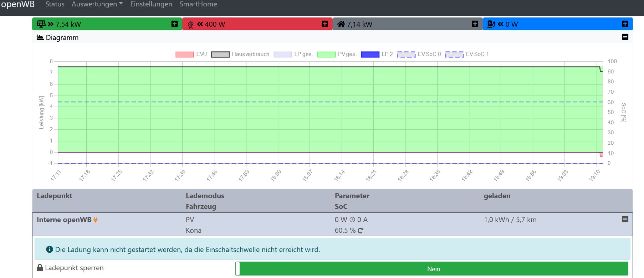Click the phase count icon between 0 W and 0 A
The image size is (644, 278).
coord(352,220)
